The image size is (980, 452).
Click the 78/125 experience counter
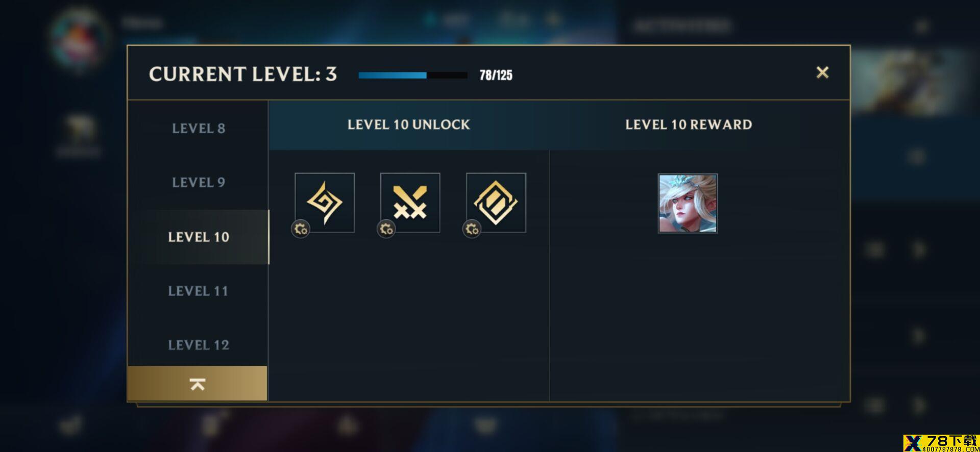coord(496,76)
